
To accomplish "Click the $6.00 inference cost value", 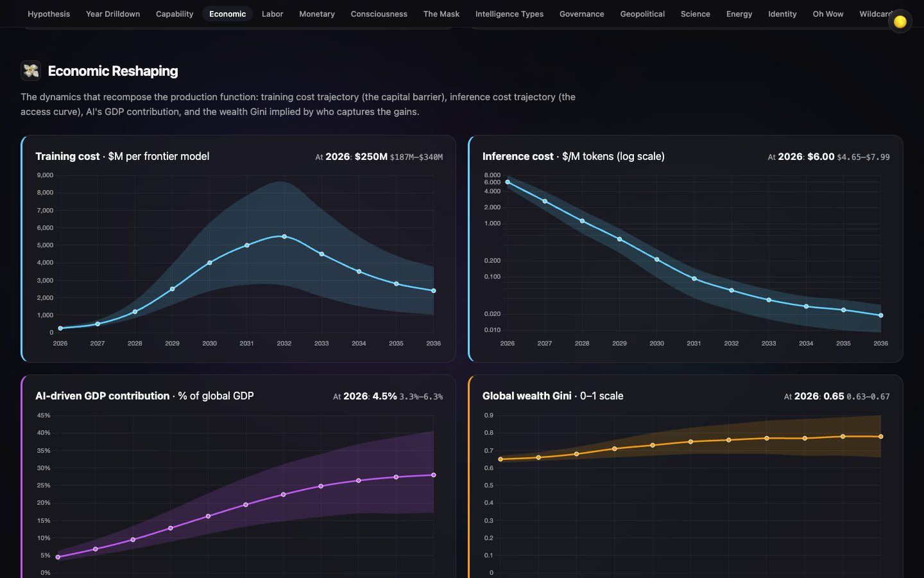I will pos(821,157).
